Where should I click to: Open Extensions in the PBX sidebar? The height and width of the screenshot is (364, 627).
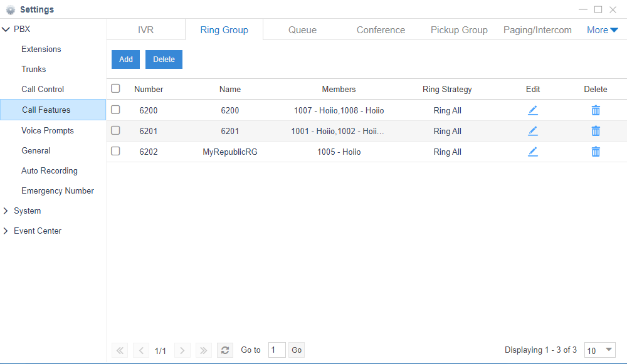[x=41, y=49]
